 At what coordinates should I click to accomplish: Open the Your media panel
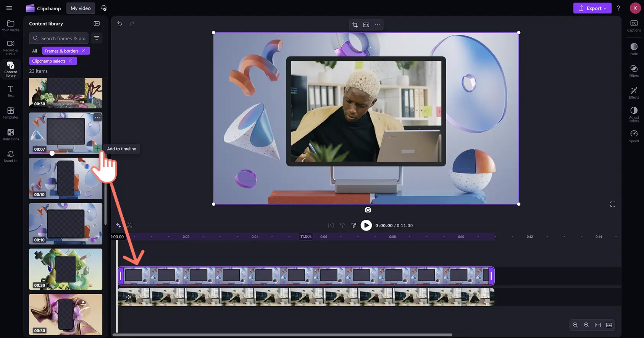(x=11, y=26)
